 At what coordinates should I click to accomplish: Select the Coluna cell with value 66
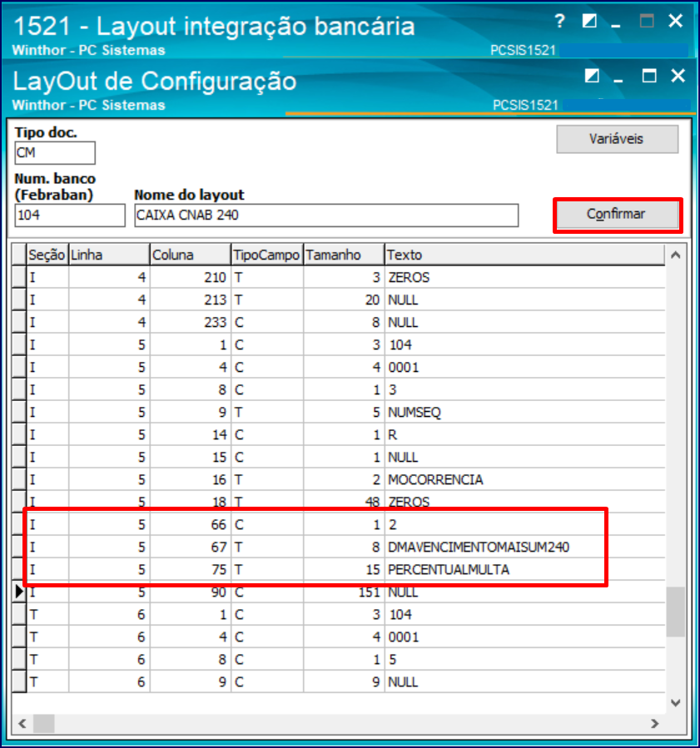pyautogui.click(x=191, y=525)
